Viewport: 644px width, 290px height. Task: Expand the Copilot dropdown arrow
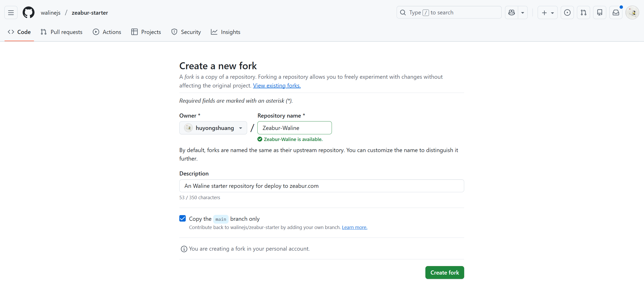(522, 13)
